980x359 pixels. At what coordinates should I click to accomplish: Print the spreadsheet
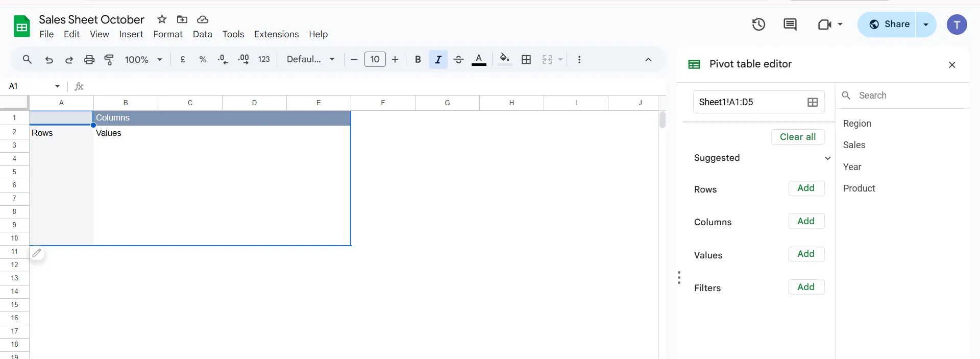click(89, 60)
